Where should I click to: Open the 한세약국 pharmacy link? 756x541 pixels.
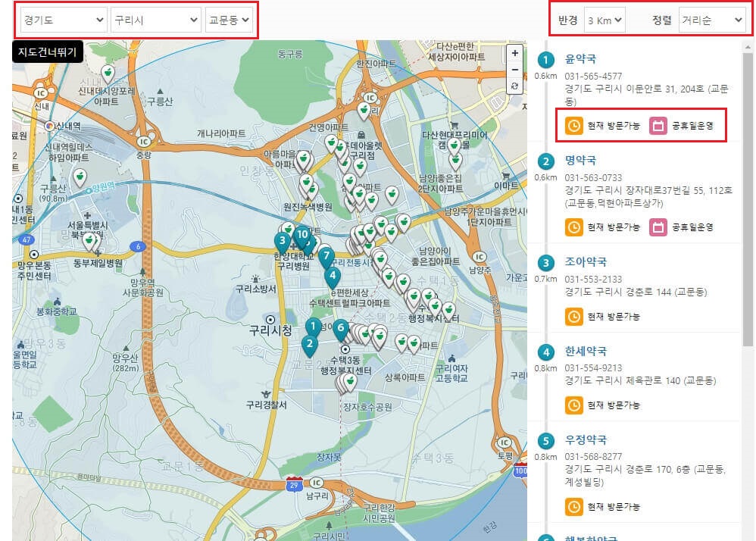586,351
